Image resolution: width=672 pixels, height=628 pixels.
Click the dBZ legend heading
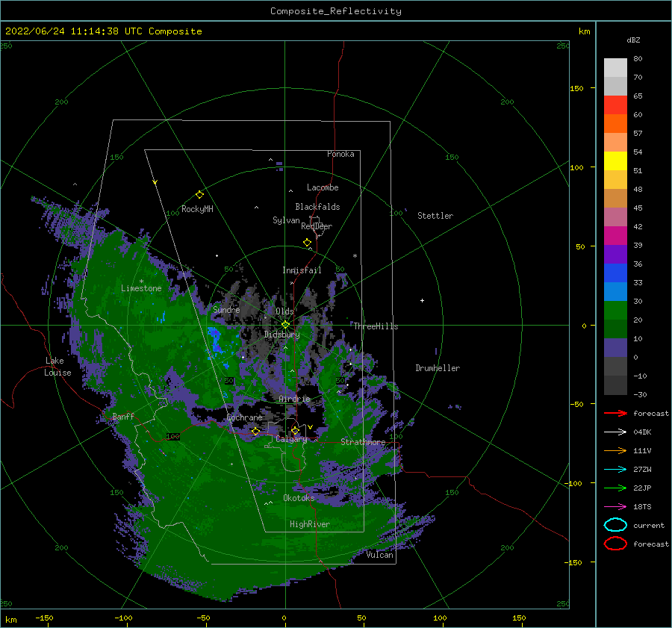tap(633, 40)
